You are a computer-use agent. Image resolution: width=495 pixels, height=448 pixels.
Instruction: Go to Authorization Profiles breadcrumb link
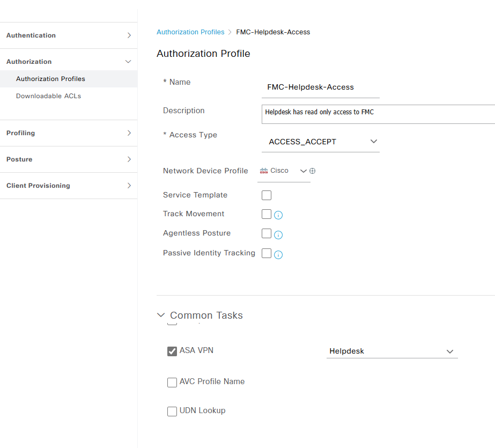click(190, 32)
